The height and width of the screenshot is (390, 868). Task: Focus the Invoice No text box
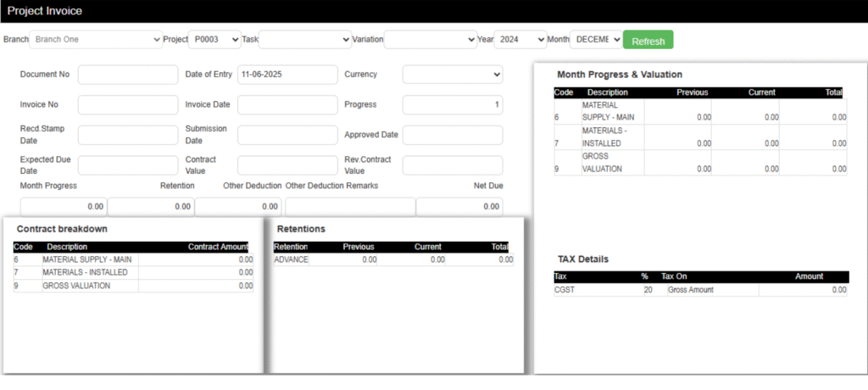pyautogui.click(x=128, y=105)
